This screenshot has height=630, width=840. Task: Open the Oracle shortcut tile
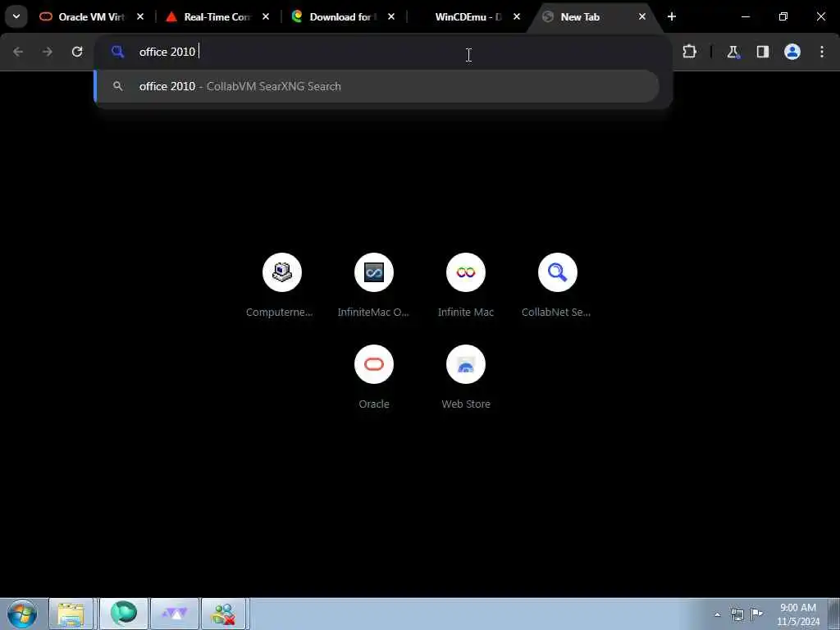coord(374,377)
